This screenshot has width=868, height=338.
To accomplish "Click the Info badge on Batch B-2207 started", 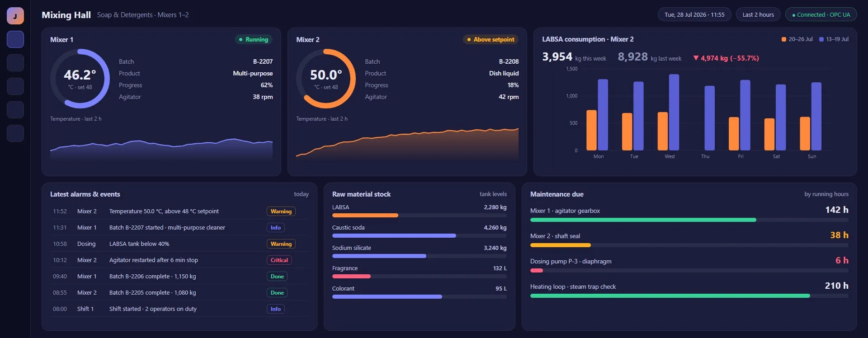I will pos(276,228).
